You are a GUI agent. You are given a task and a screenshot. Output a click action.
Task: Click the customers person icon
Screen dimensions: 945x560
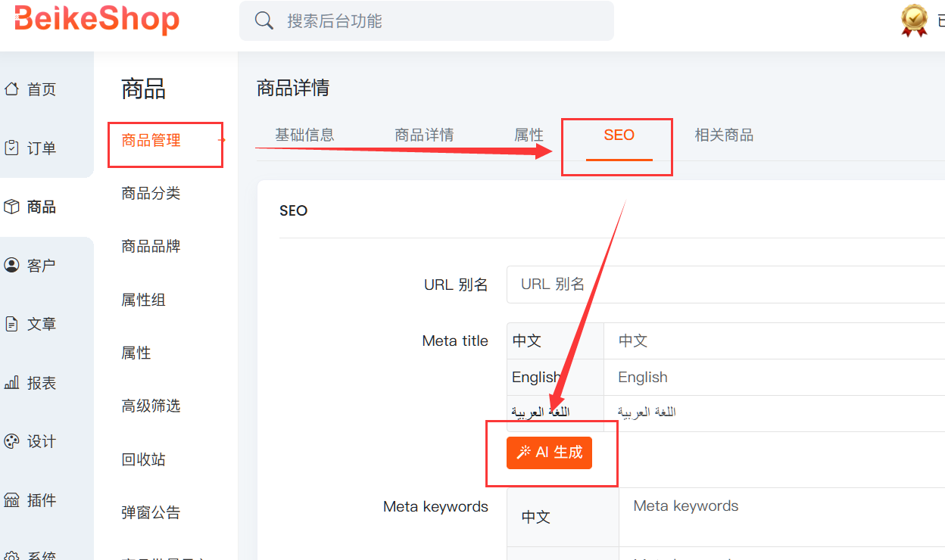coord(11,266)
